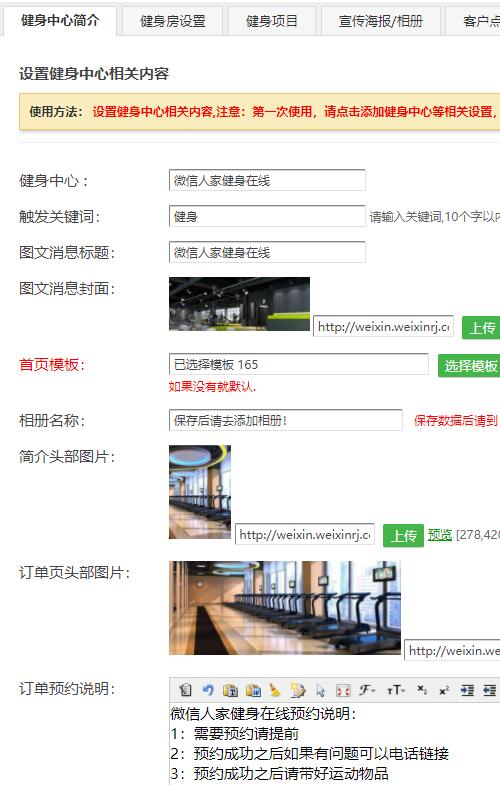The image size is (500, 785).
Task: Undo last edit in the editor
Action: point(208,690)
